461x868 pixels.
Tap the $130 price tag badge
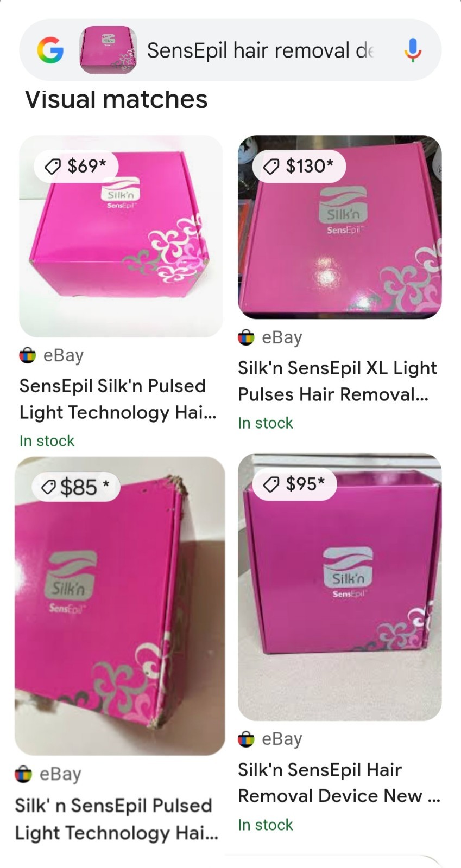[x=299, y=166]
